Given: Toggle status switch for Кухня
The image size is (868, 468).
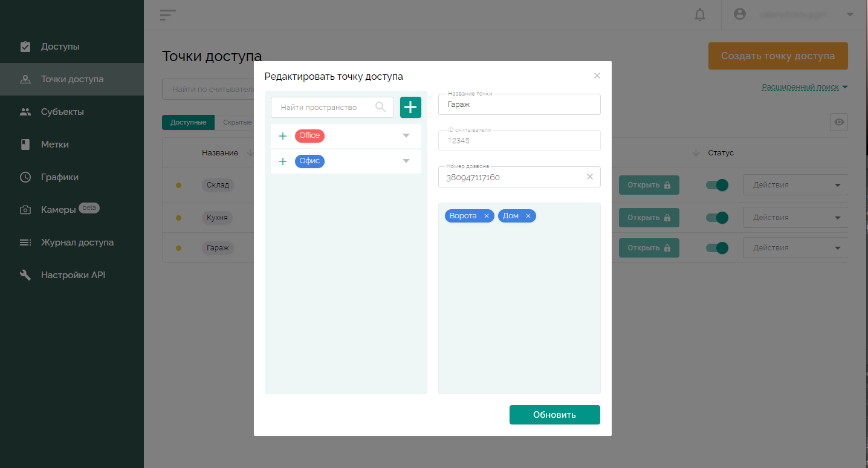Looking at the screenshot, I should click(717, 218).
